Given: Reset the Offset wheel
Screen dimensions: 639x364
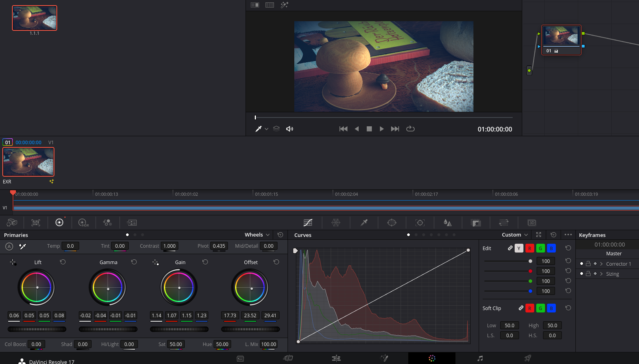Looking at the screenshot, I should coord(276,262).
